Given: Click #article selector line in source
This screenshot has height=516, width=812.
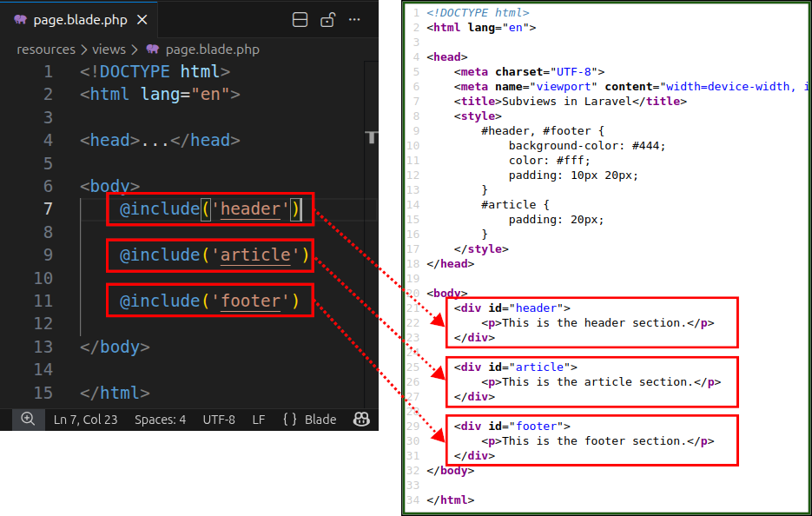Looking at the screenshot, I should pyautogui.click(x=515, y=205).
